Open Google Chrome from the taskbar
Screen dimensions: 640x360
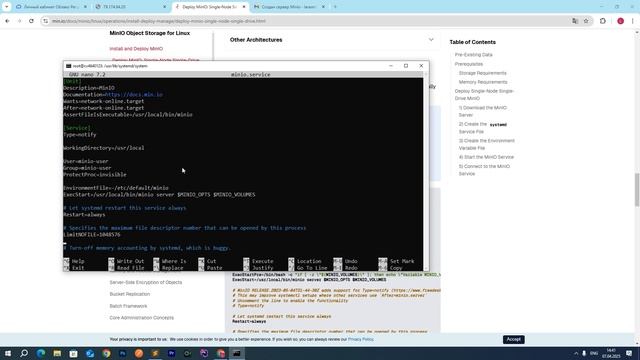coord(107,353)
